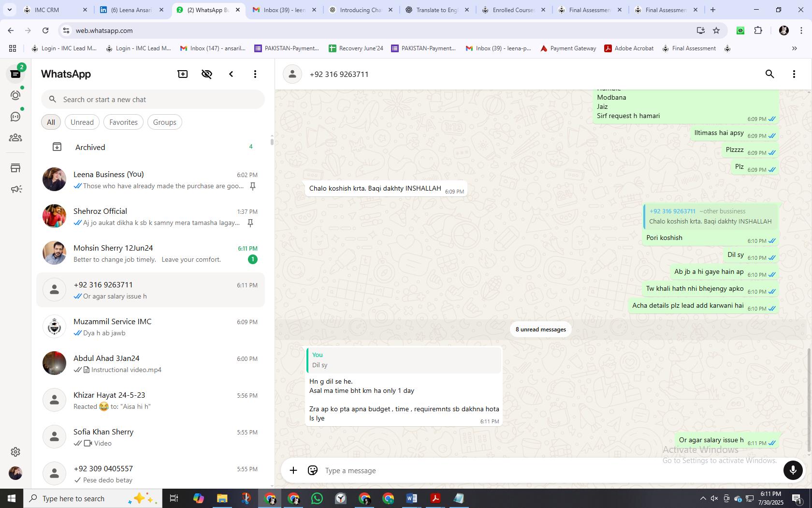Open Shehroz Official chat
This screenshot has width=812, height=508.
pyautogui.click(x=151, y=216)
